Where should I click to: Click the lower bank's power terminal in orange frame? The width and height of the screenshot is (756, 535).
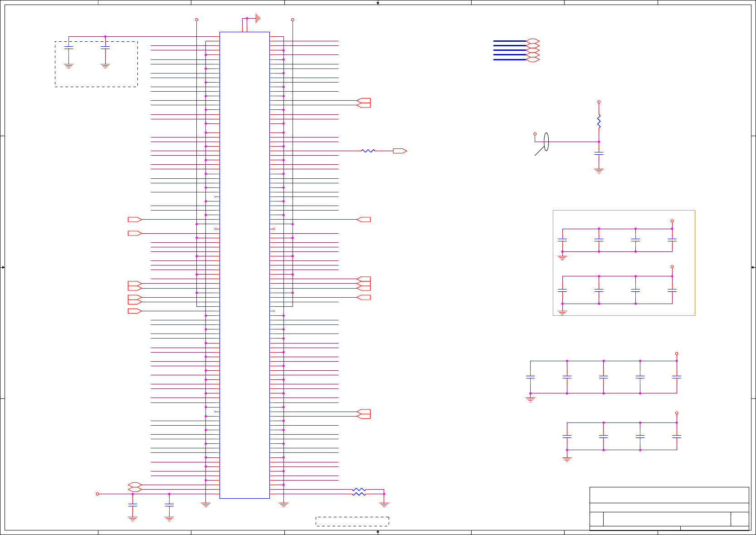point(672,267)
